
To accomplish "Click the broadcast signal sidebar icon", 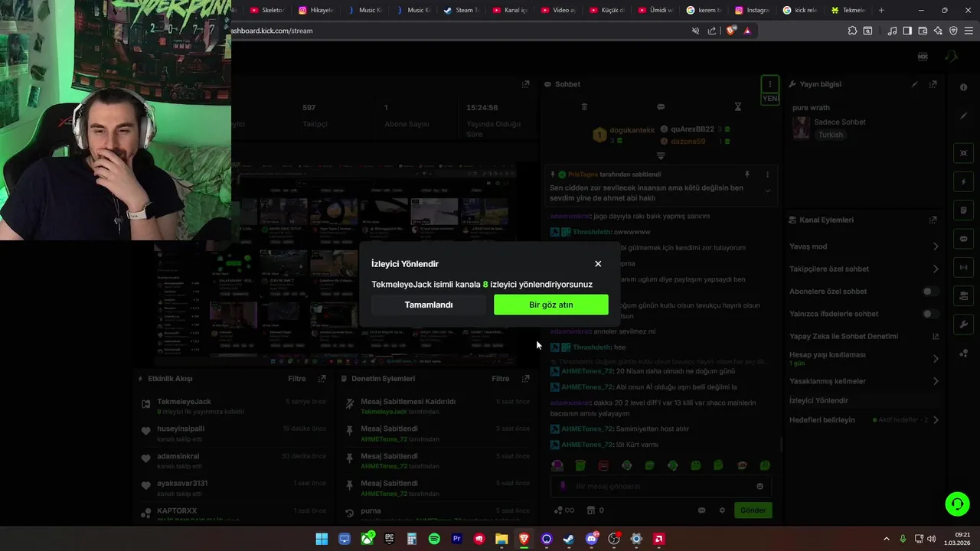I will (x=963, y=268).
